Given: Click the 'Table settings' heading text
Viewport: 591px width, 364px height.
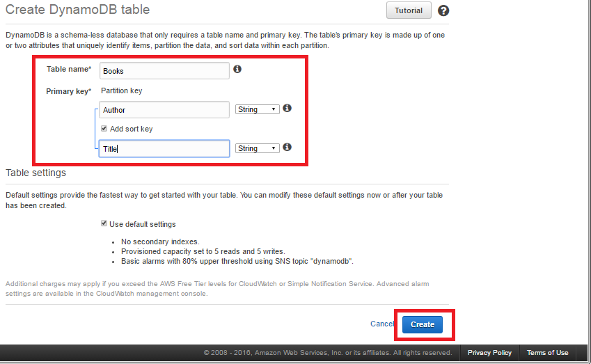Looking at the screenshot, I should point(36,173).
